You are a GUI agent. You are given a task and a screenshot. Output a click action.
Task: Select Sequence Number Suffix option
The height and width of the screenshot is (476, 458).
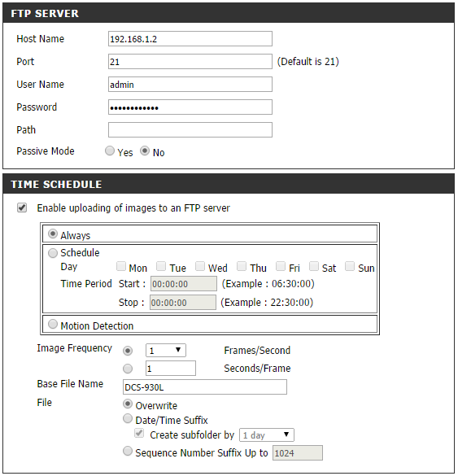[x=128, y=451]
